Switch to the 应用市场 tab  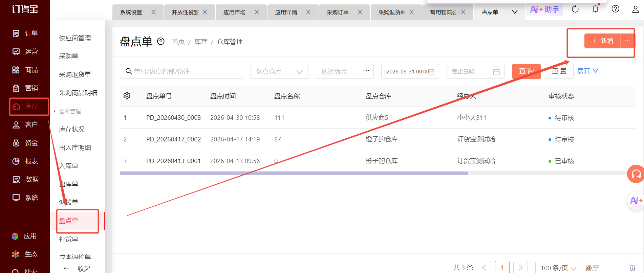pyautogui.click(x=234, y=12)
